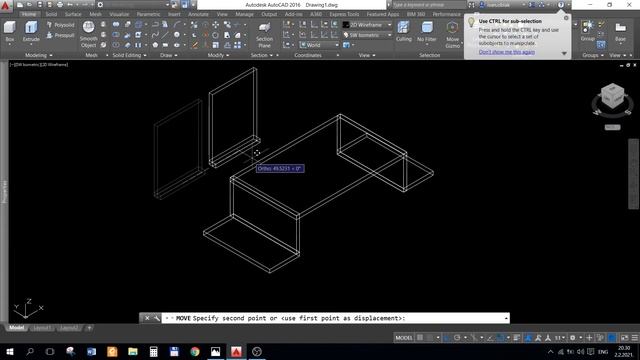Click the Windows Start button
The image size is (640, 360).
tap(9, 351)
